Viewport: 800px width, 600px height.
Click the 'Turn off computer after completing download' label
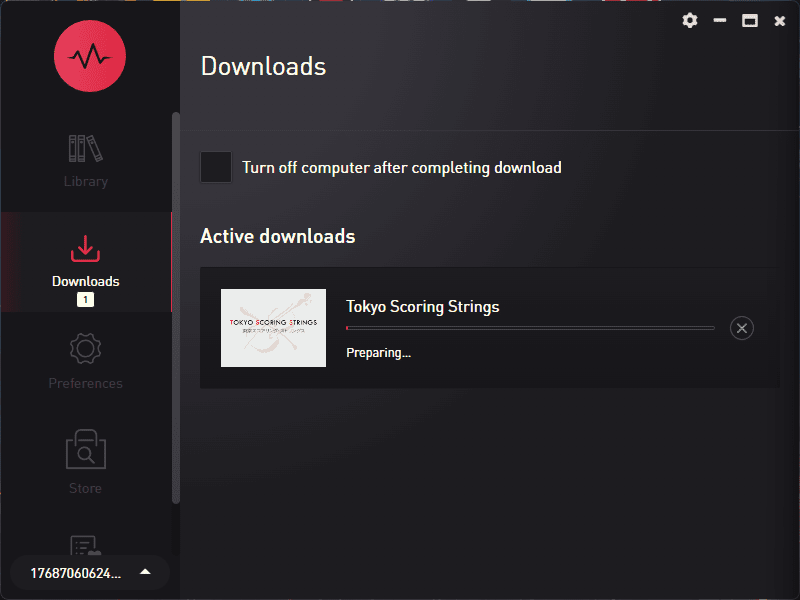tap(401, 168)
